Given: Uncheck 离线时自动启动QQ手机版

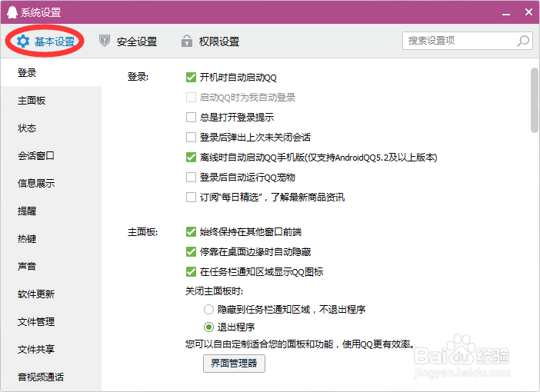Looking at the screenshot, I should tap(191, 158).
